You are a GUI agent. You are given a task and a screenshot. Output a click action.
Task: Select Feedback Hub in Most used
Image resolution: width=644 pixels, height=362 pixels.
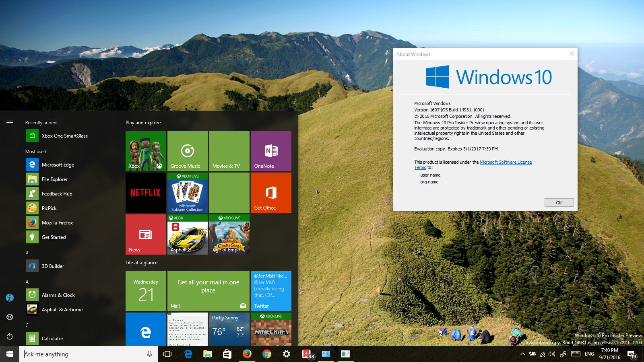tap(57, 194)
